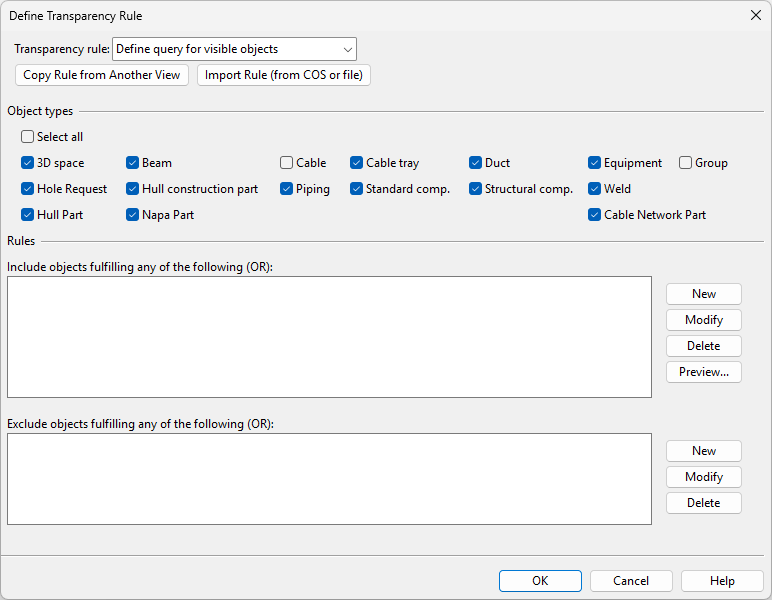
Task: Toggle the Beam checkbox
Action: 133,163
